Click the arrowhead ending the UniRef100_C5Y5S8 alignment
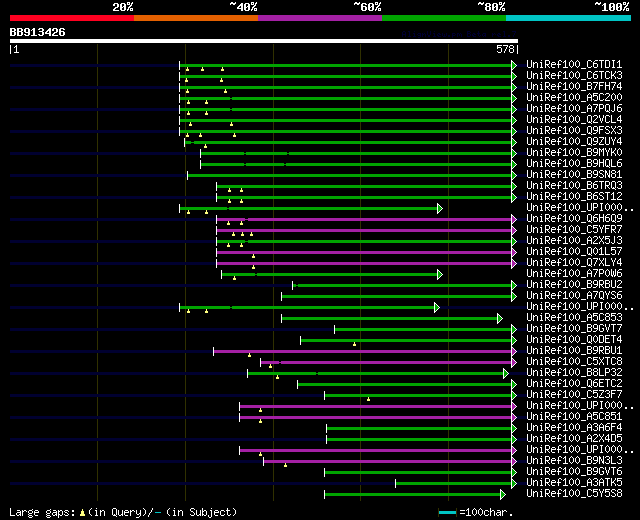Viewport: 640px width, 520px height. point(503,495)
